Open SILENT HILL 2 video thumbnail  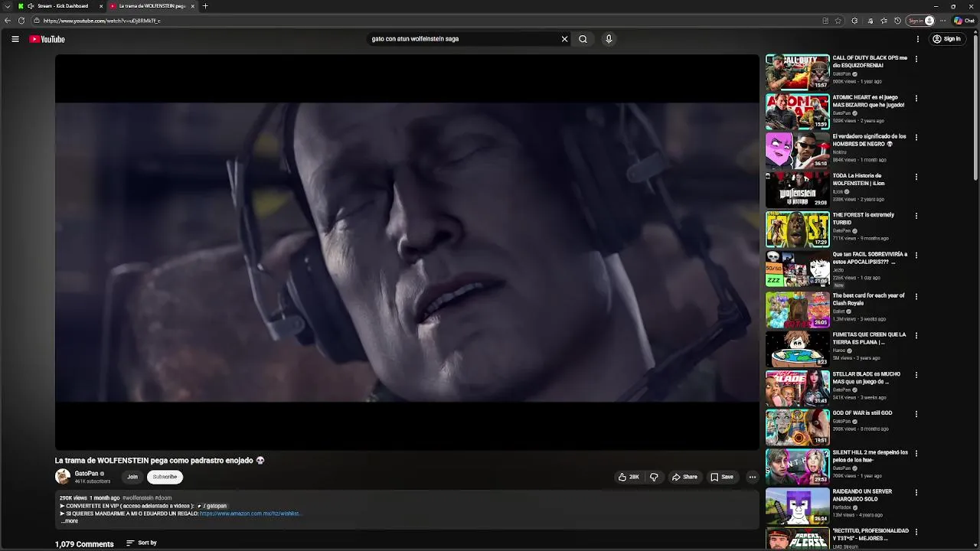click(x=798, y=467)
